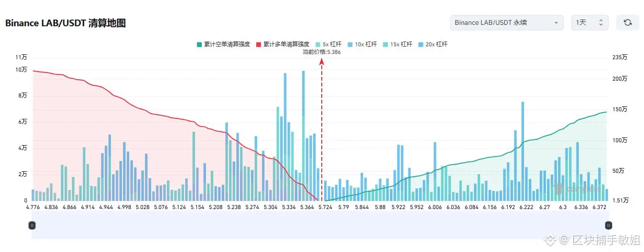
Task: Toggle the 15x 杠杆 legend item
Action: [398, 44]
